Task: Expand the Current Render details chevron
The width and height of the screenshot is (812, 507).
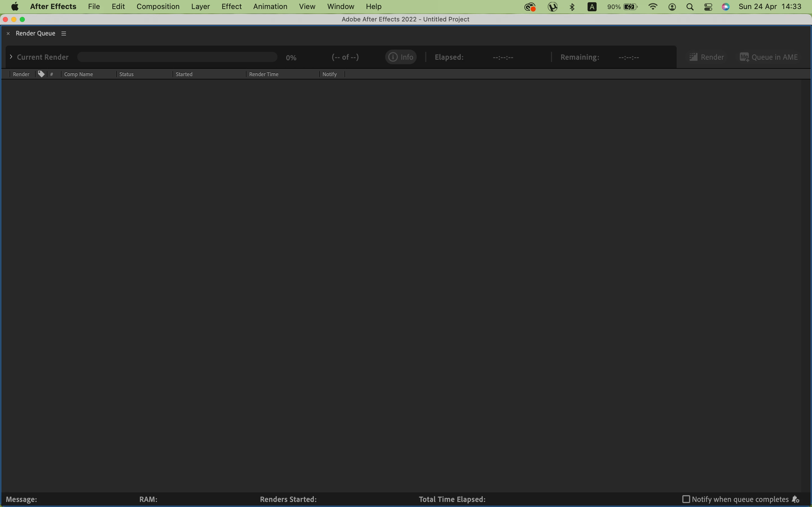Action: pos(11,57)
